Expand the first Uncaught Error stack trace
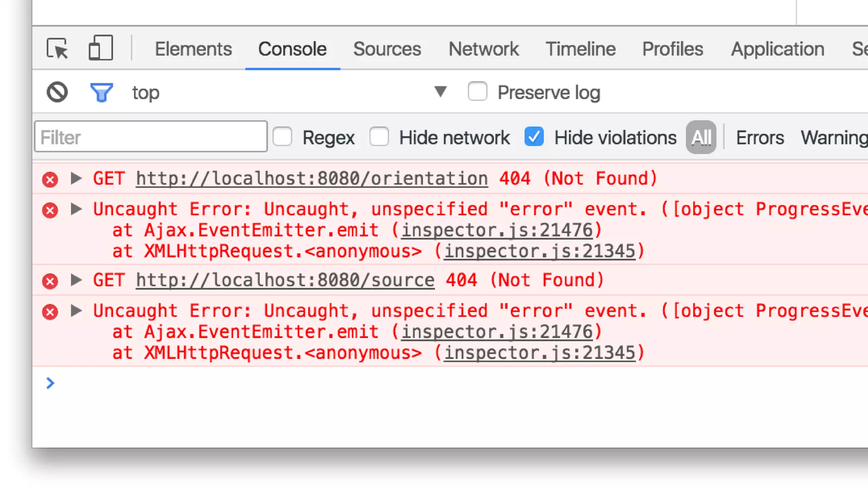Viewport: 868px width, 488px height. [76, 209]
